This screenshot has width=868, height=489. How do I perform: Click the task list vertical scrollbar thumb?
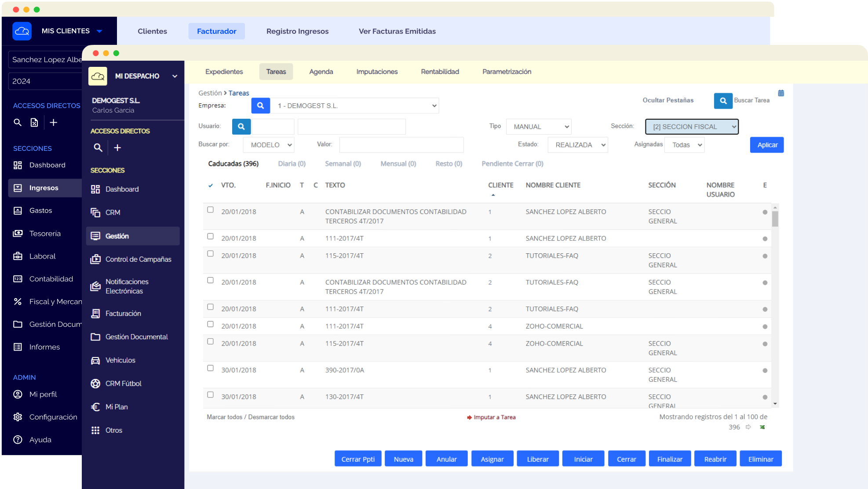point(775,219)
